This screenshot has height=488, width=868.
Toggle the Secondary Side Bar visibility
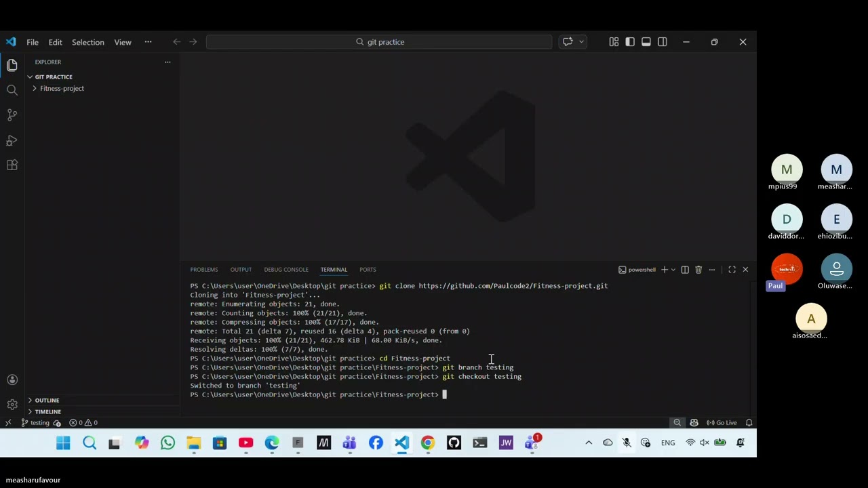(x=663, y=42)
